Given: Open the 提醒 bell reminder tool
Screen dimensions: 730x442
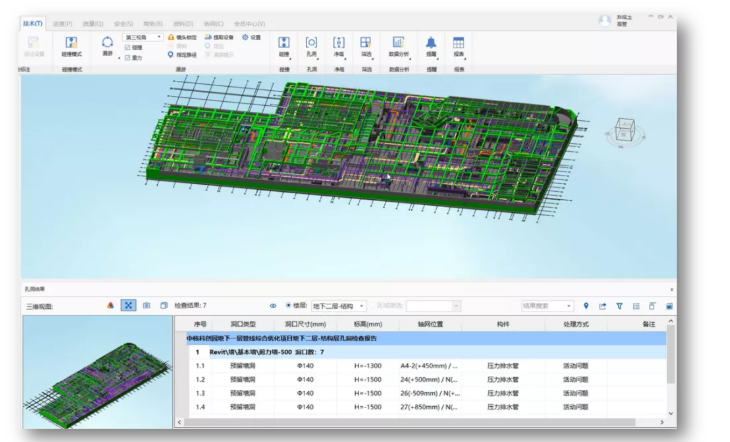Looking at the screenshot, I should (x=431, y=46).
